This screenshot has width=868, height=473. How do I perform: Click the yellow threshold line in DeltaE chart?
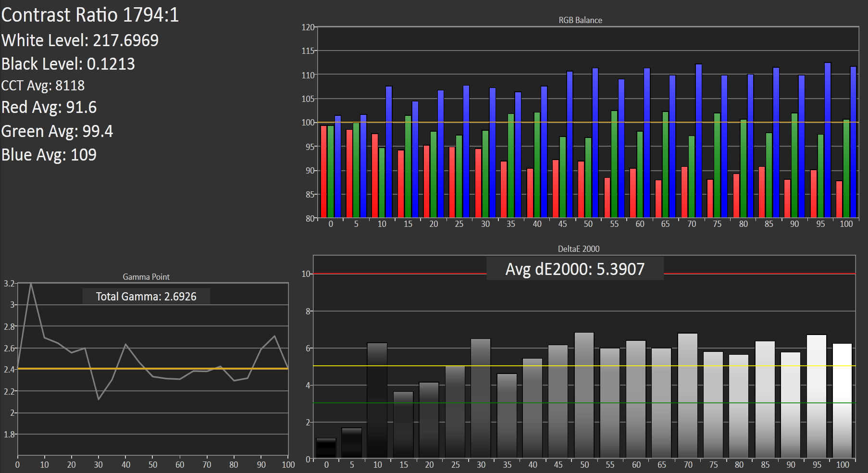[584, 366]
